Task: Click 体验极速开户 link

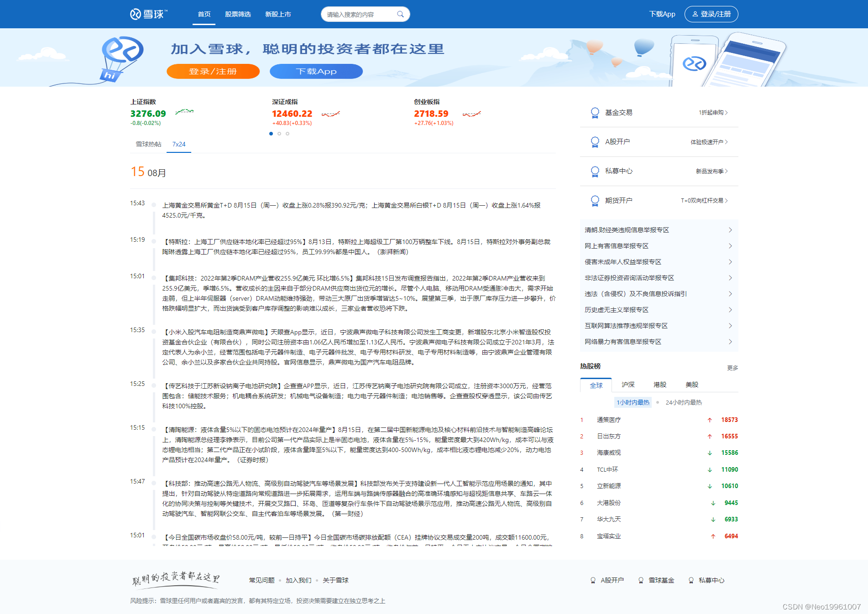Action: [x=709, y=142]
